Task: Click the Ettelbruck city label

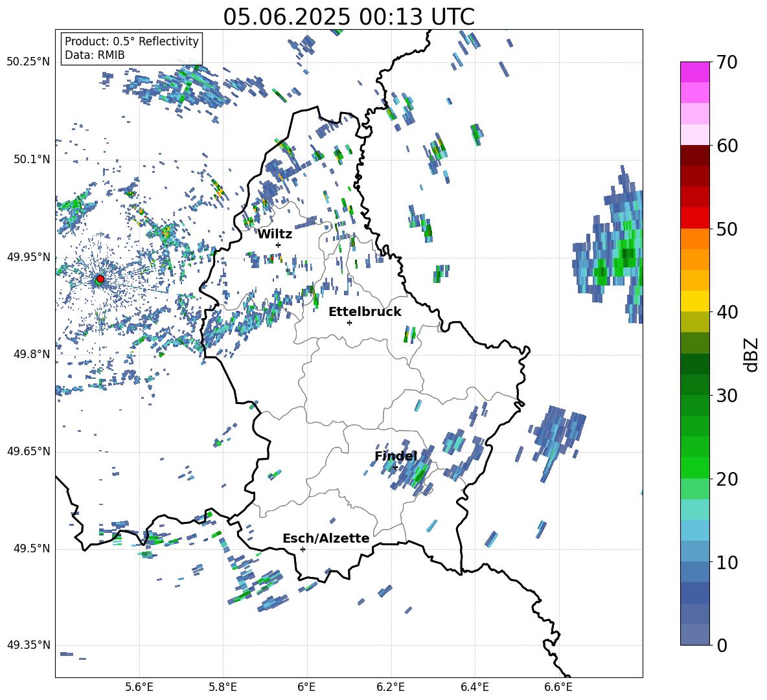Action: point(365,312)
